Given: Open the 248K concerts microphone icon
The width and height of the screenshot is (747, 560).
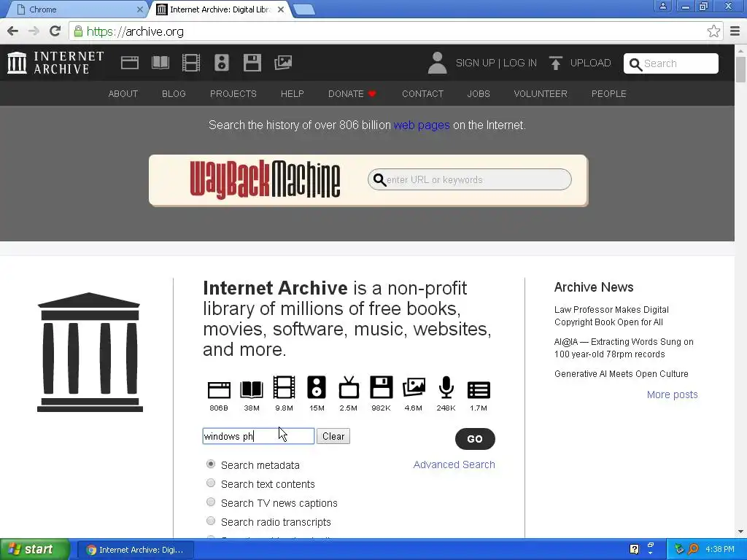Looking at the screenshot, I should [x=446, y=387].
